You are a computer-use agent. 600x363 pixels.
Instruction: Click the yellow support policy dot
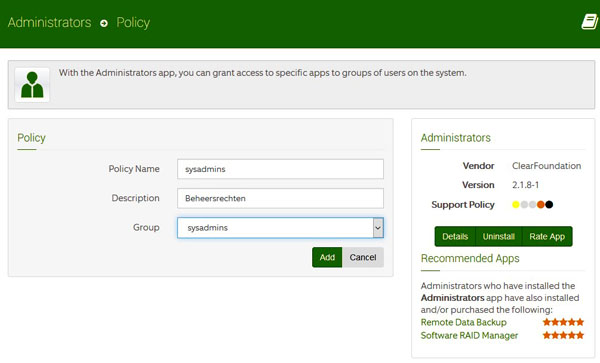point(516,205)
